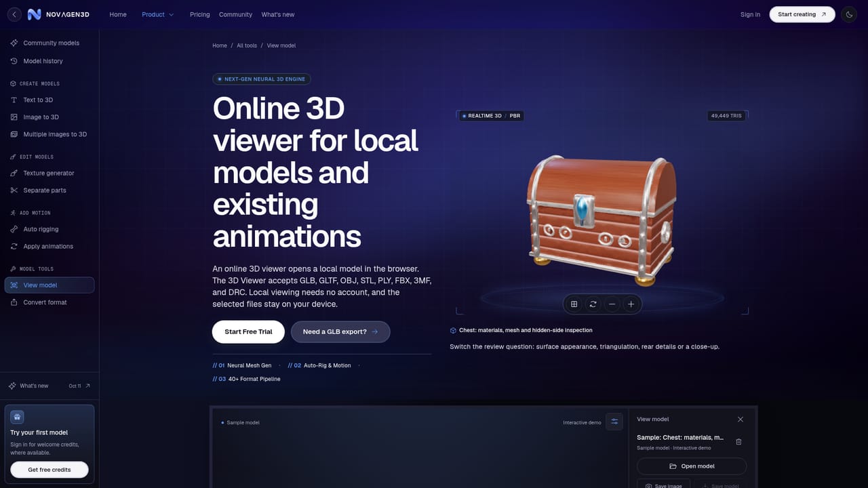Open the Community nav item
The image size is (868, 488).
point(235,14)
